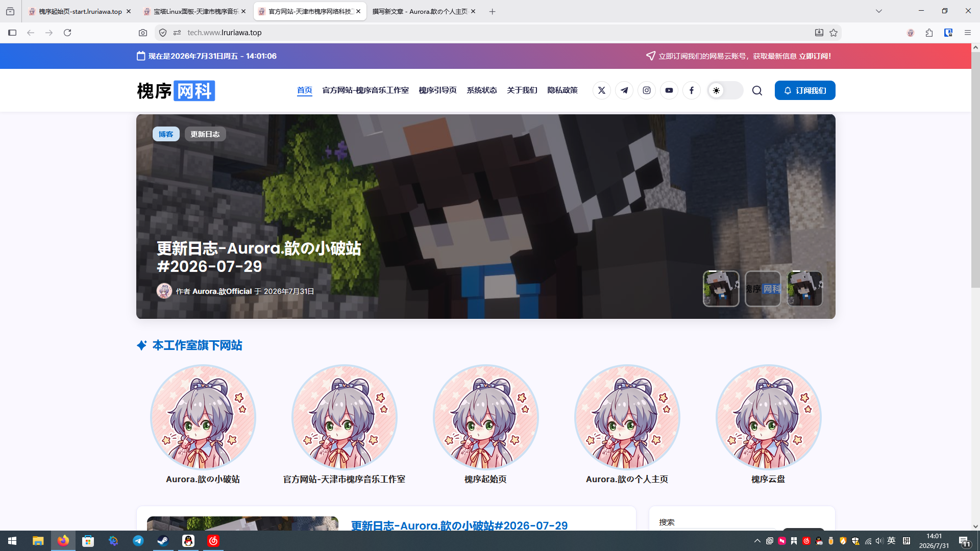This screenshot has height=551, width=980.
Task: Expand the list all tabs dropdown
Action: [879, 11]
